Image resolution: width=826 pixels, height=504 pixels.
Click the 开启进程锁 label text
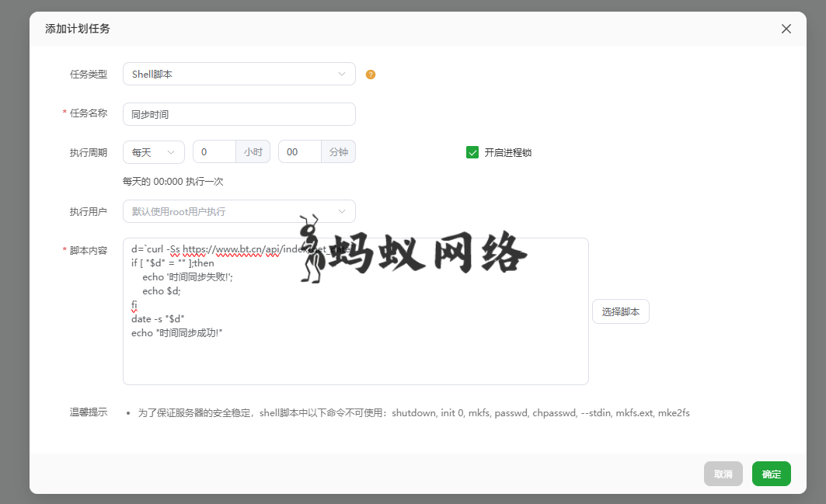[x=507, y=152]
